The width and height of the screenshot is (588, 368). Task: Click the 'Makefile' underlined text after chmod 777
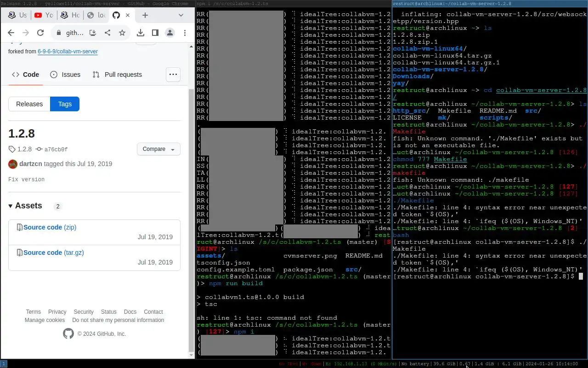pyautogui.click(x=450, y=159)
